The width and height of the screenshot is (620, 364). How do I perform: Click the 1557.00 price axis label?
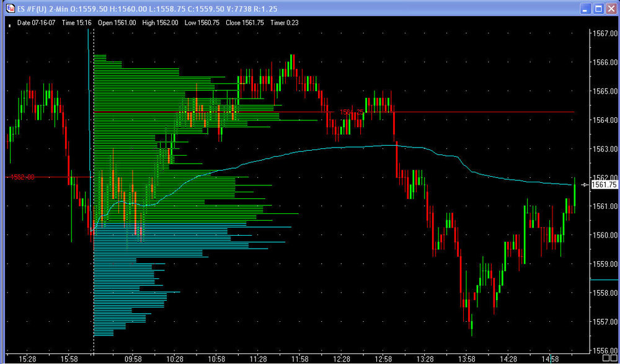(x=604, y=322)
